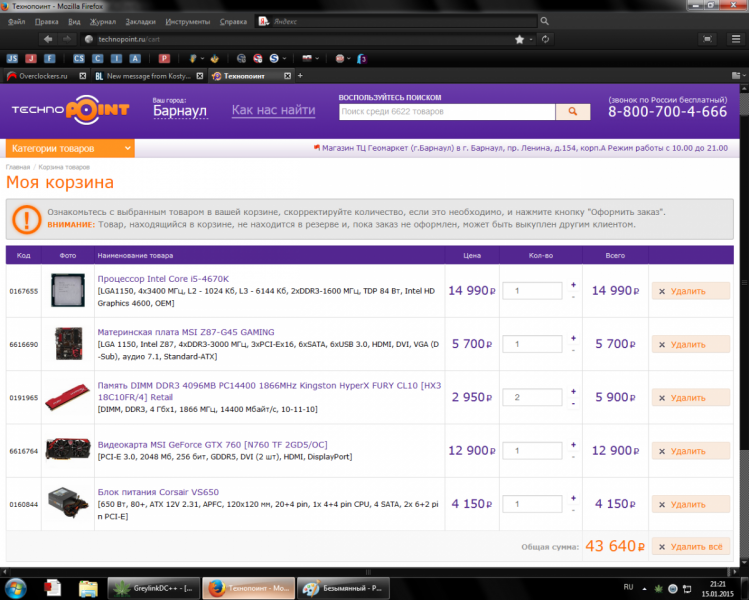Click the blue F toolbar button
This screenshot has width=749, height=600.
click(50, 58)
